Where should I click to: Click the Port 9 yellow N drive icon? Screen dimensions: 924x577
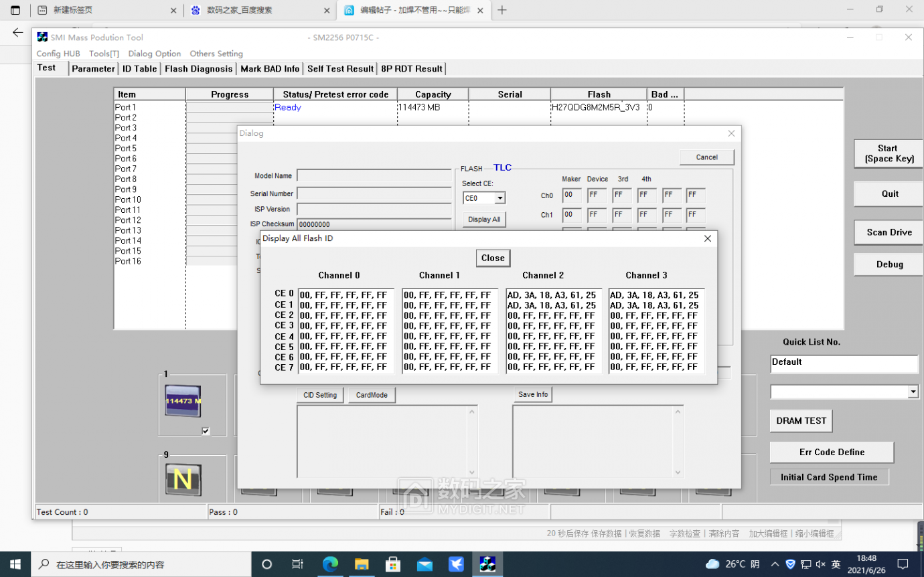183,479
